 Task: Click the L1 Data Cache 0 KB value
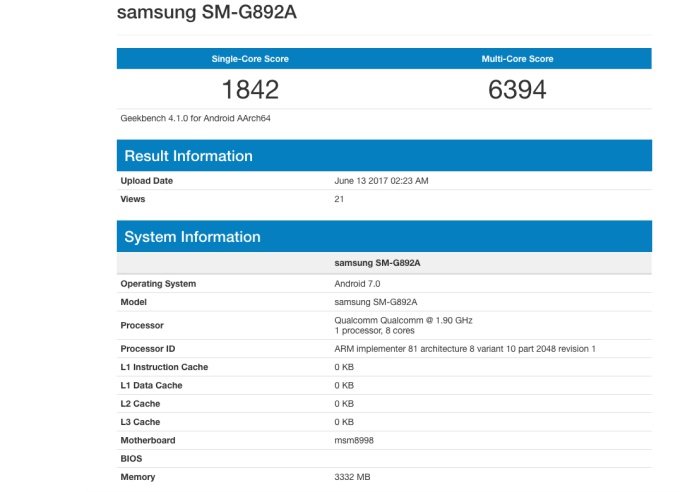click(x=344, y=385)
